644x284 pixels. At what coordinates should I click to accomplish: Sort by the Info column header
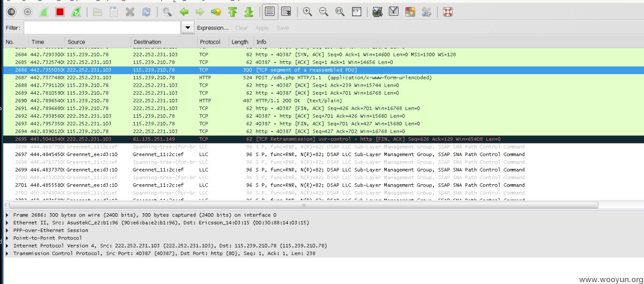(448, 42)
